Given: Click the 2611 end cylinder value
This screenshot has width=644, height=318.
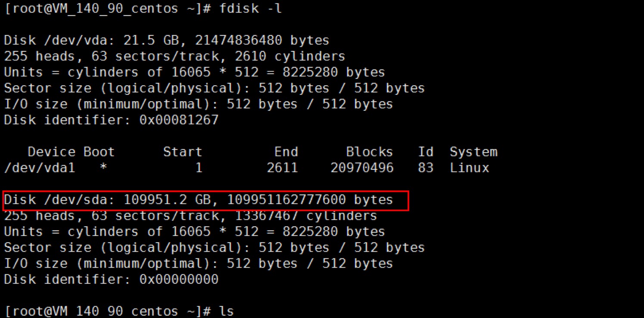Looking at the screenshot, I should click(282, 168).
